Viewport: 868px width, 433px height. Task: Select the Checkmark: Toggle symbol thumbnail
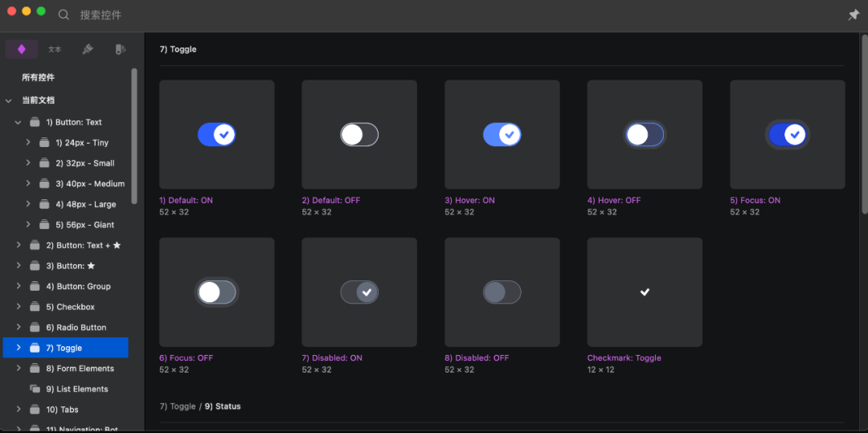coord(645,292)
